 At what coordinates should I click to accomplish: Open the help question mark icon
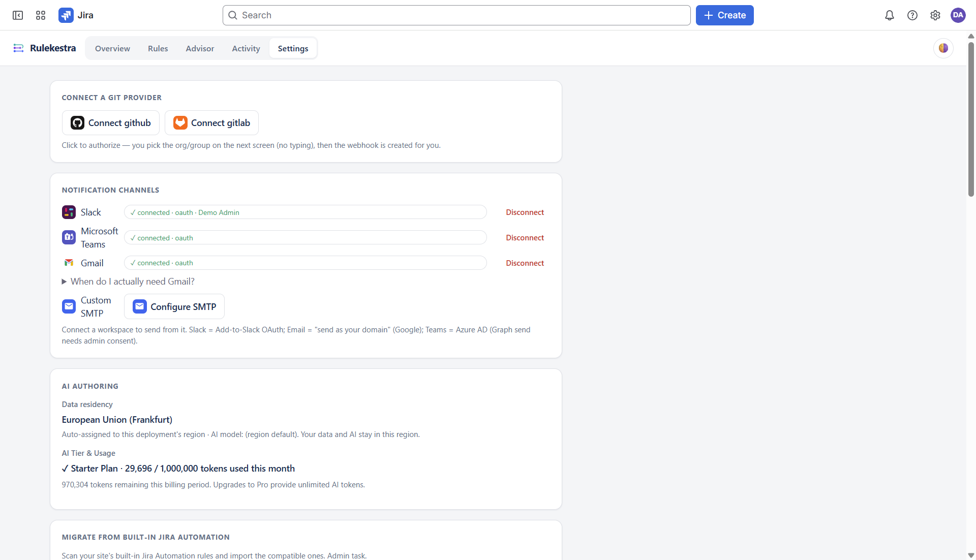click(x=912, y=15)
